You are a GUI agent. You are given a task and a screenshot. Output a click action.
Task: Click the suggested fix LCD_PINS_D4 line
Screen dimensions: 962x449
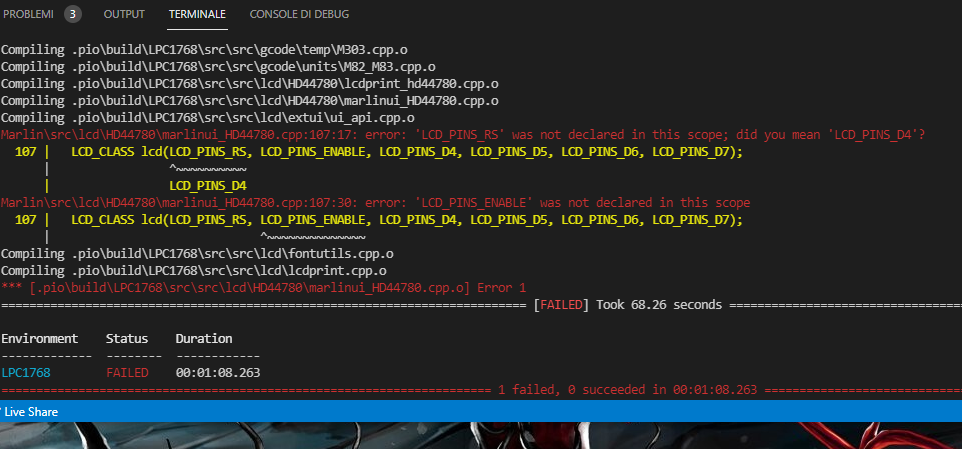208,186
